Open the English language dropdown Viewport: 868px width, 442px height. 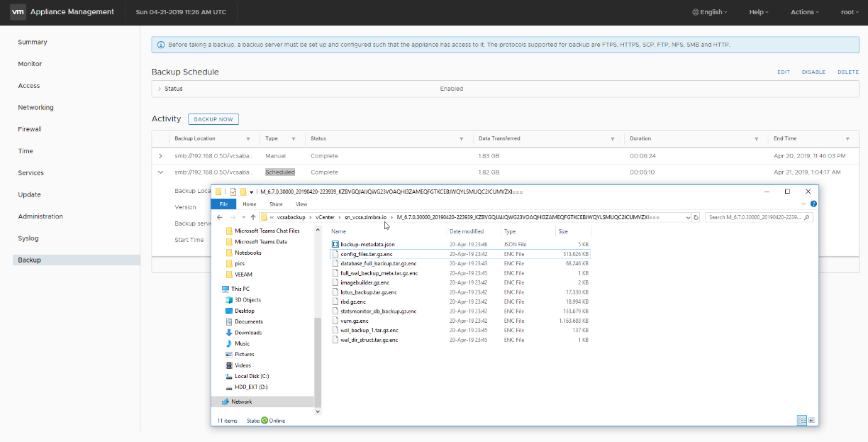[x=710, y=12]
